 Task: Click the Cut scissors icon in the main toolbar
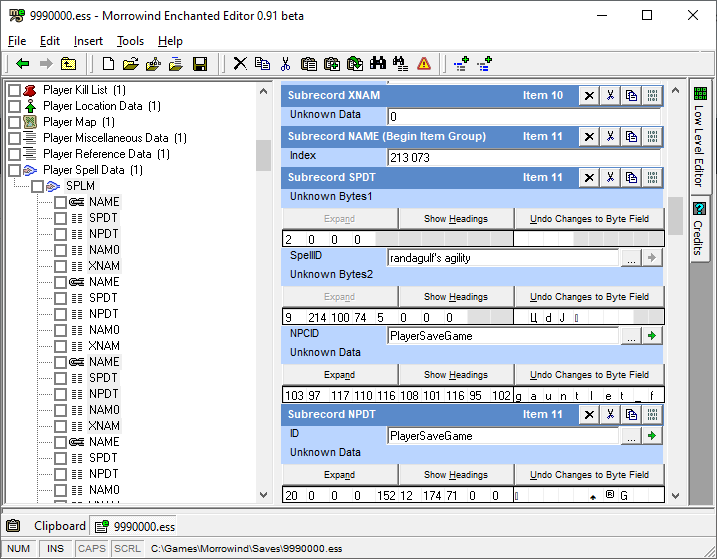pos(285,64)
